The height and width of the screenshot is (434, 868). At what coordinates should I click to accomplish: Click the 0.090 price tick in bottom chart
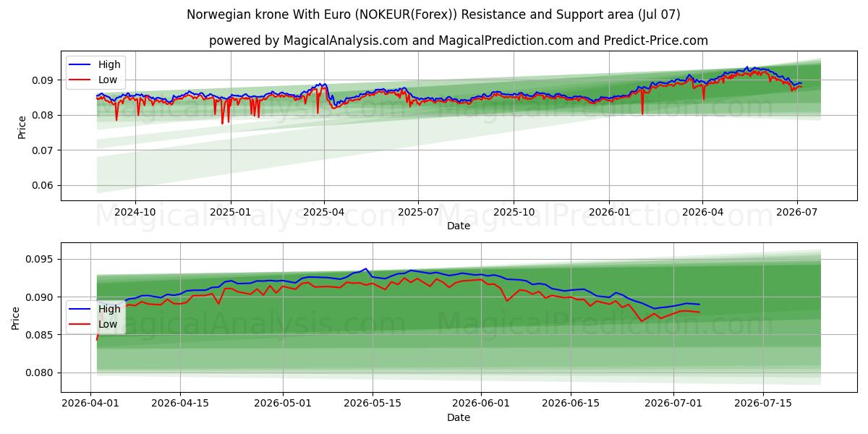[x=40, y=297]
